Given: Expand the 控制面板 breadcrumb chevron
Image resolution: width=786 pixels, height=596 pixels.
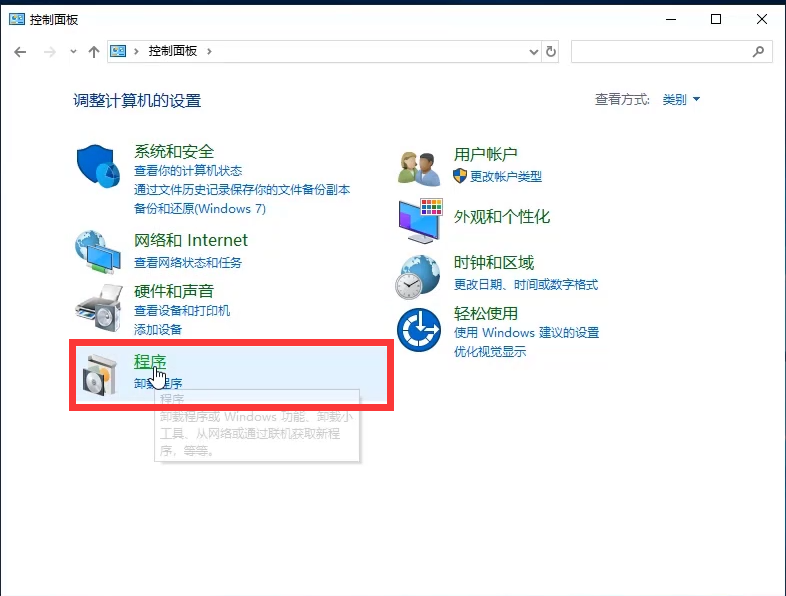Looking at the screenshot, I should tap(210, 51).
